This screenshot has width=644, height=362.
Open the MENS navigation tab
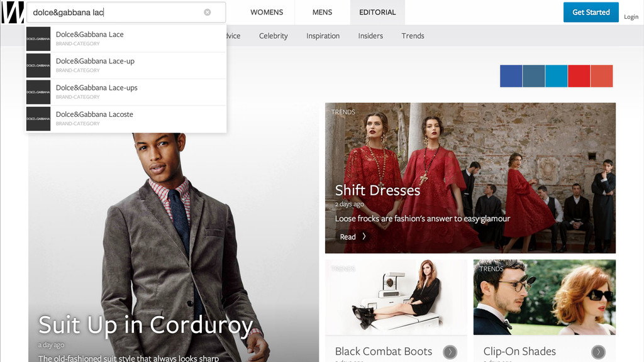click(x=322, y=13)
